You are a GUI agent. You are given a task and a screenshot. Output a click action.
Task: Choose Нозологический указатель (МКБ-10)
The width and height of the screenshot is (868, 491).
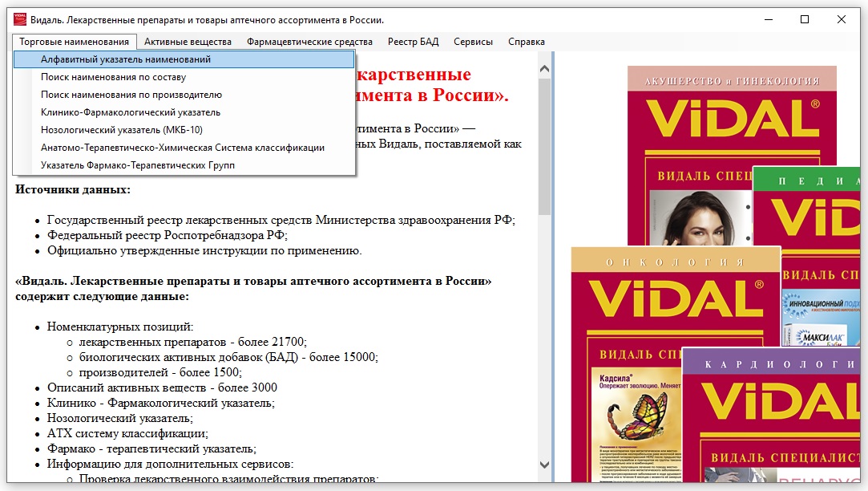122,130
